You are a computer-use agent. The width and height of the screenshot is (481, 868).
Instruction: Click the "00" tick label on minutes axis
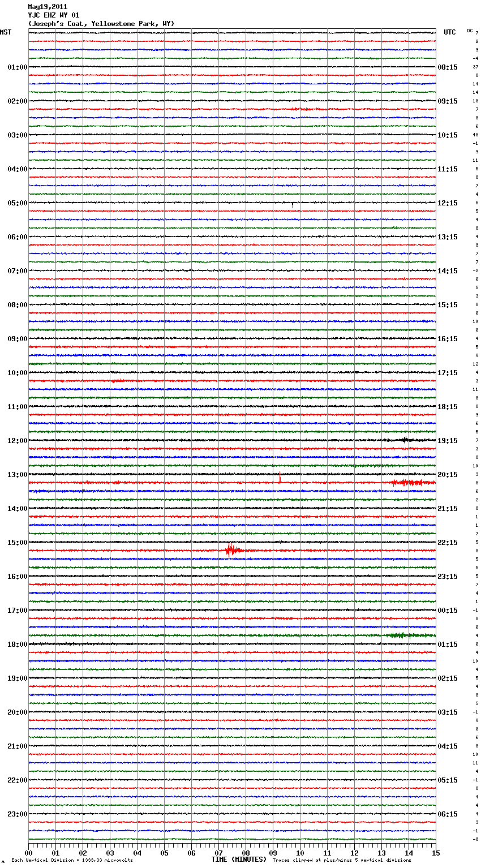pos(28,853)
